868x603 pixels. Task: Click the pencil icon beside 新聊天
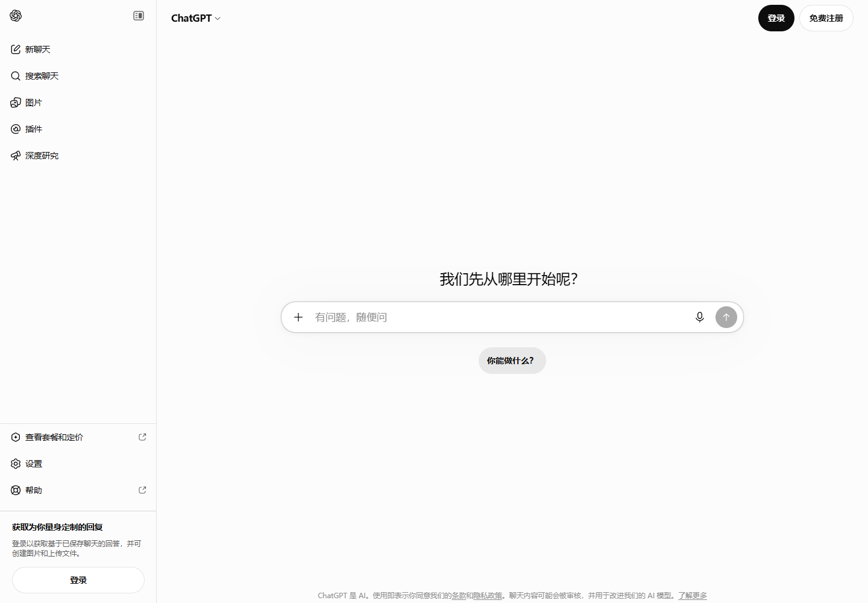16,49
